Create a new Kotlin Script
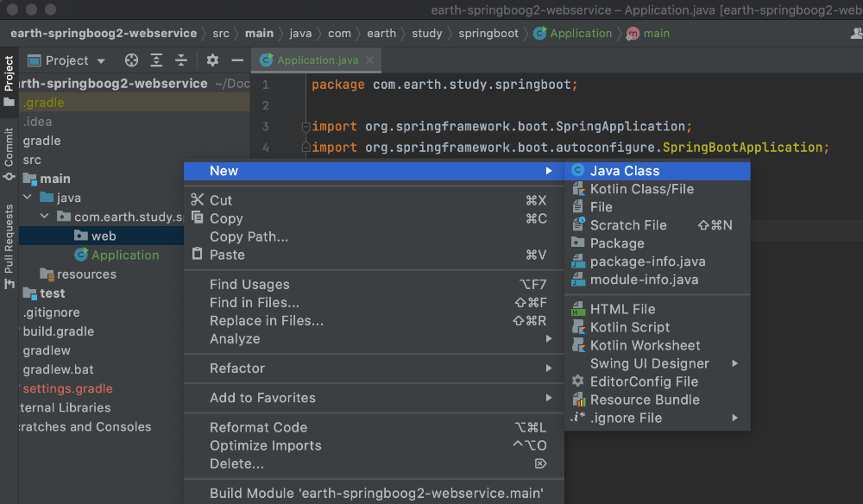 [658, 327]
